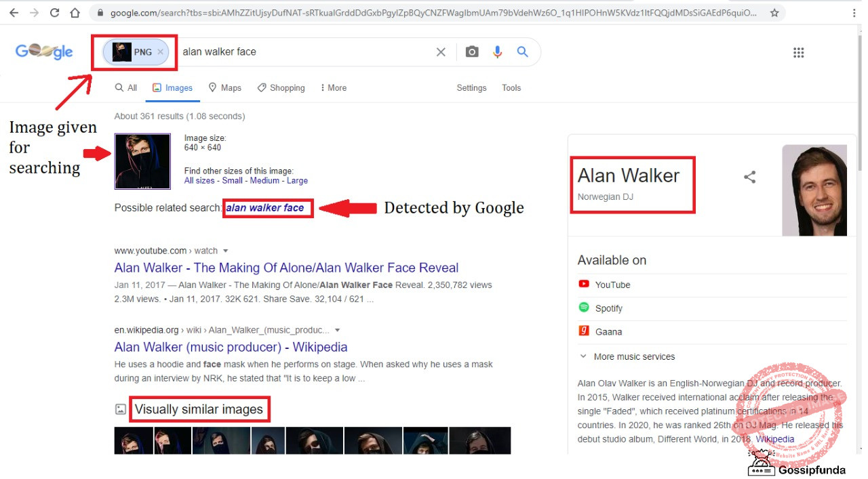Open search Settings
This screenshot has width=868, height=479.
(x=471, y=88)
